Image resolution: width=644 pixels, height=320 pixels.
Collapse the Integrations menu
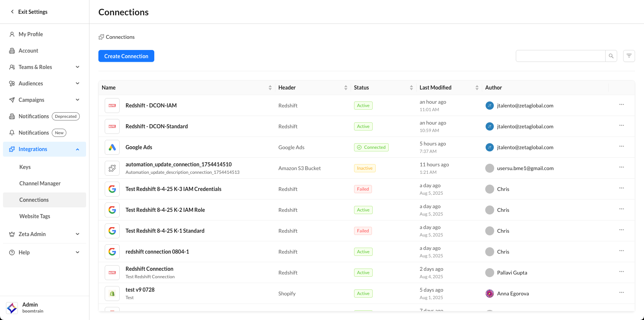point(78,149)
